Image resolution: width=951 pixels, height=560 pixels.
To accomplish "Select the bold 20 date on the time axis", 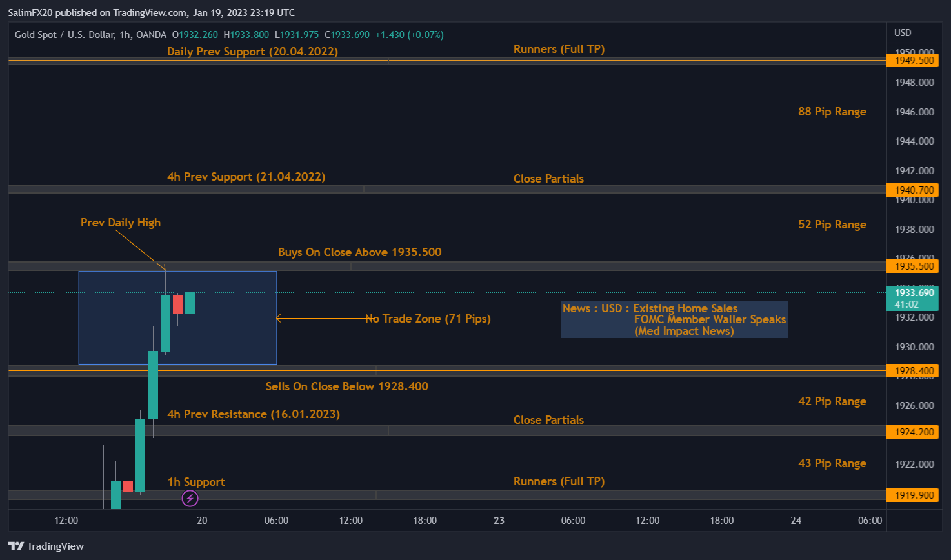I will click(x=202, y=520).
